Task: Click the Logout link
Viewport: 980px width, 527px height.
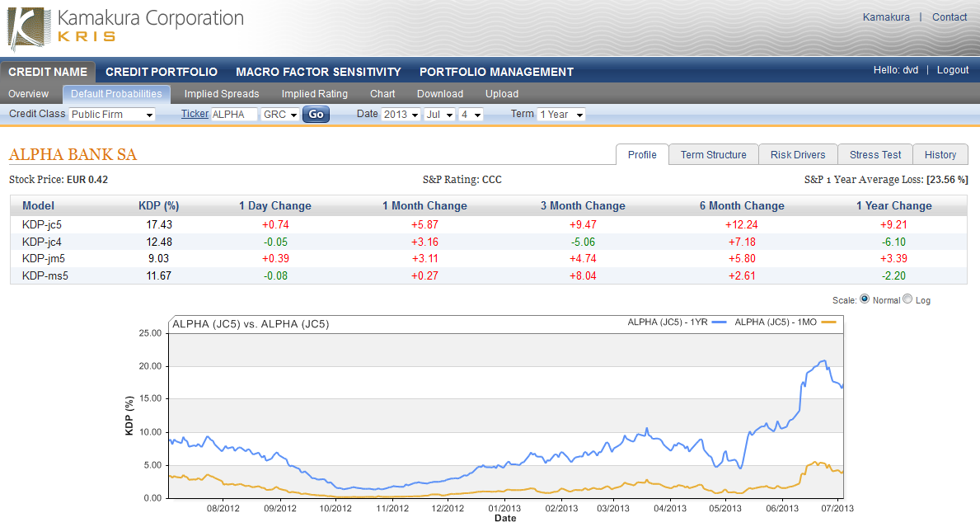Action: [953, 70]
